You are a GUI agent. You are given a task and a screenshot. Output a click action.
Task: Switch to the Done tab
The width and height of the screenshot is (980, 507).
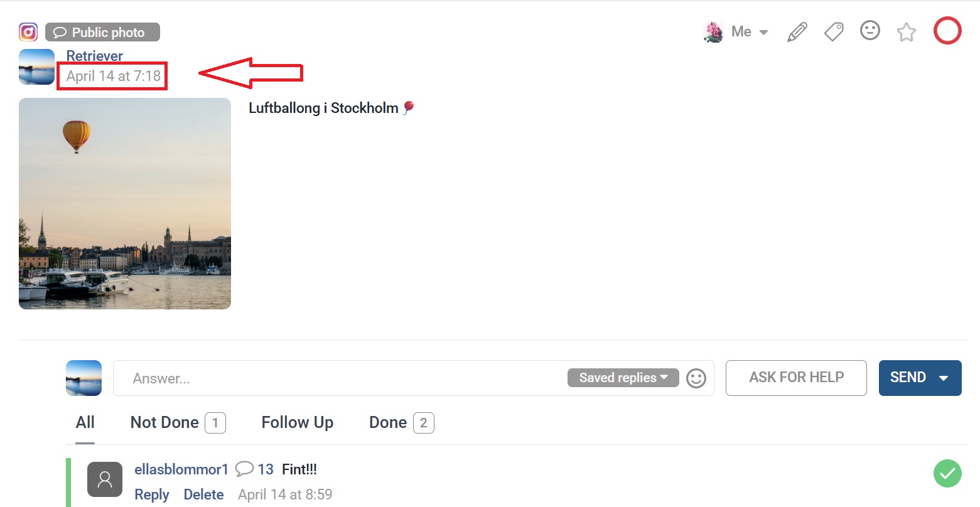[x=401, y=422]
